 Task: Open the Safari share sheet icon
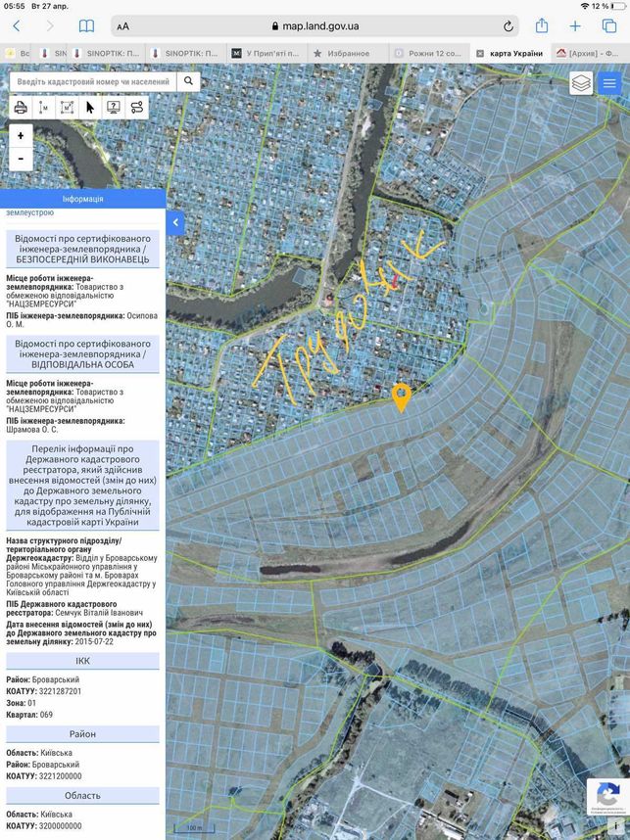[x=542, y=25]
